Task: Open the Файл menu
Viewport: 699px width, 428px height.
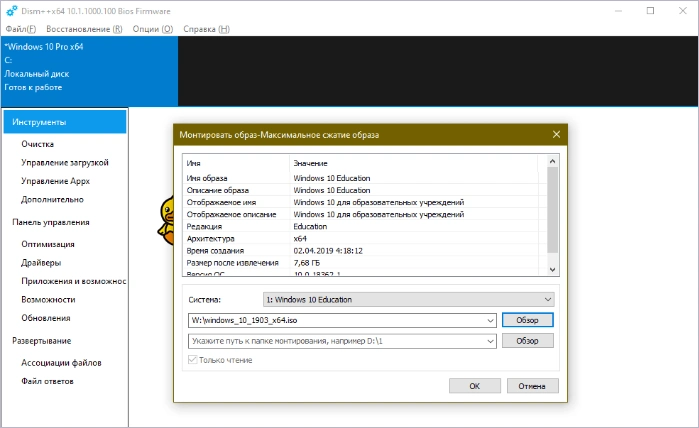Action: tap(20, 28)
